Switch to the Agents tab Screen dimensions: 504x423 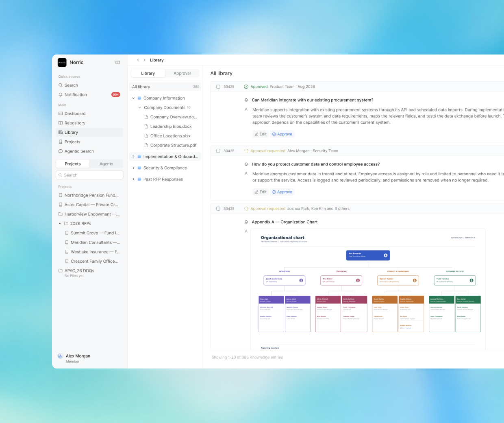(x=106, y=164)
